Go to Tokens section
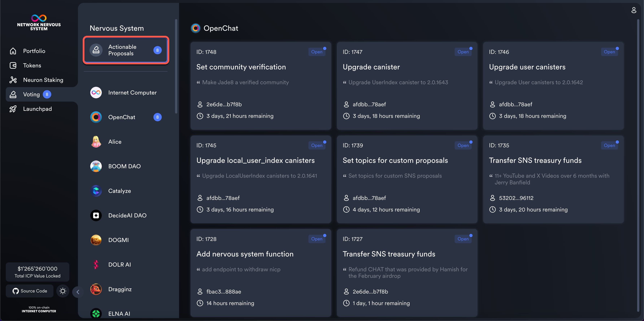The width and height of the screenshot is (644, 321). click(32, 66)
